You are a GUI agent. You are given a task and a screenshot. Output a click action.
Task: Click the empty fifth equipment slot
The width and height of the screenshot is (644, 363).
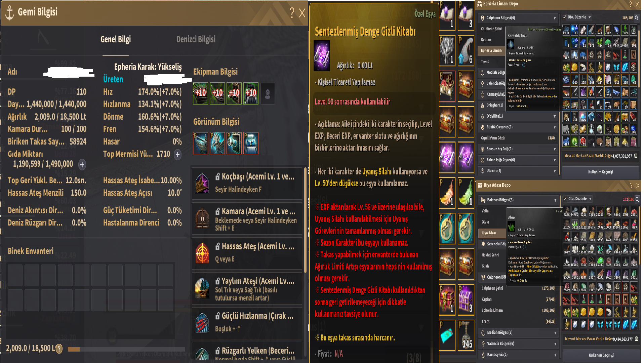[x=268, y=93]
